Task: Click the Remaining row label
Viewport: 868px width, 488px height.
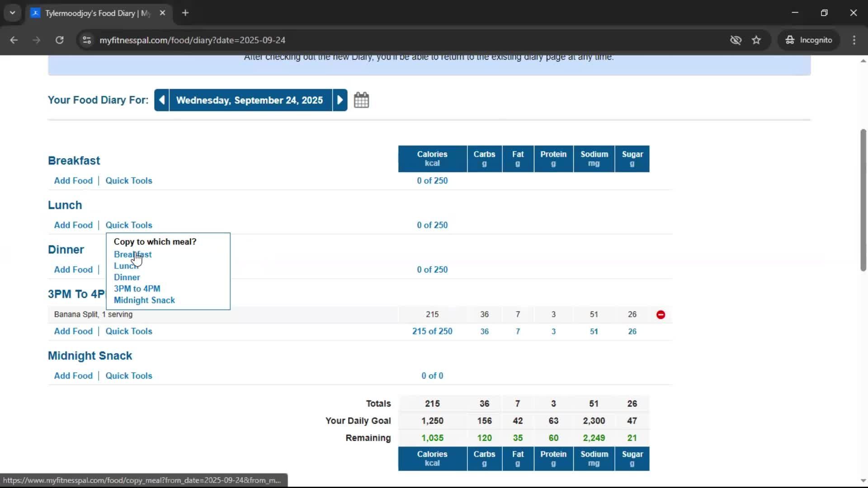Action: pos(368,438)
